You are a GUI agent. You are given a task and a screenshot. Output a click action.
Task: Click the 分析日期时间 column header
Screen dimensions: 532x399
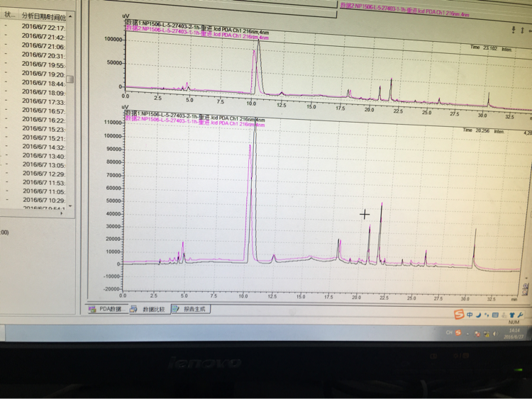pos(43,16)
